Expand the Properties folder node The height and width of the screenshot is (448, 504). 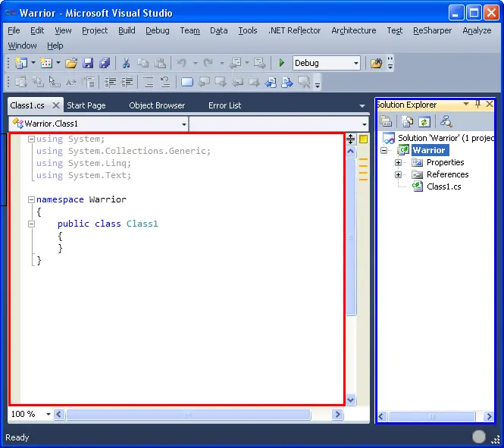coord(398,162)
